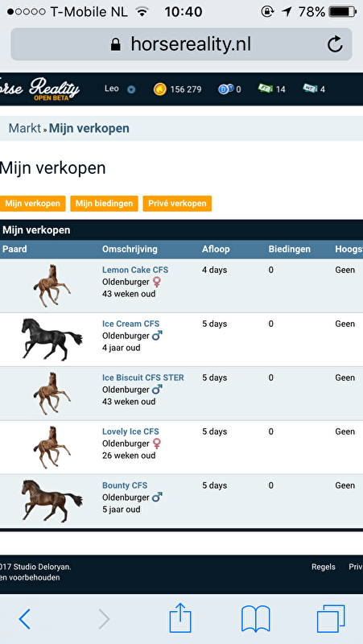This screenshot has height=644, width=363.
Task: Click the green ticket icon showing 14
Action: pos(266,89)
